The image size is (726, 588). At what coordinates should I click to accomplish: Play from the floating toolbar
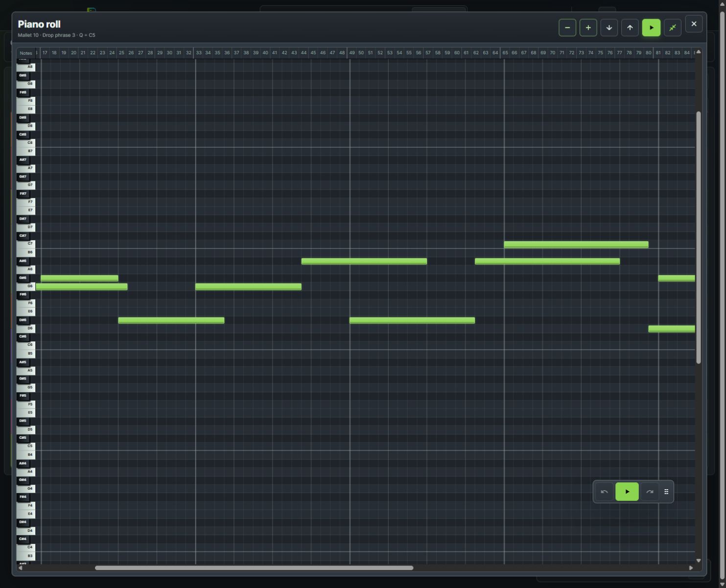click(x=627, y=492)
